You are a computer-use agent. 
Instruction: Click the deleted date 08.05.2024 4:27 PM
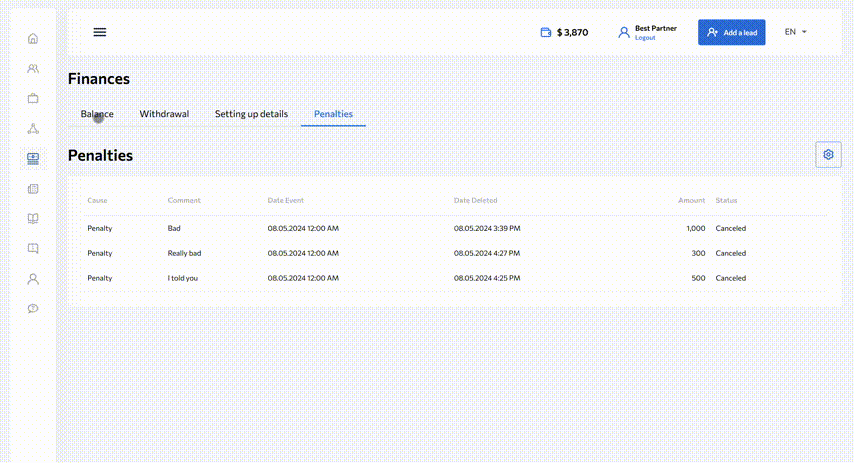pos(487,253)
